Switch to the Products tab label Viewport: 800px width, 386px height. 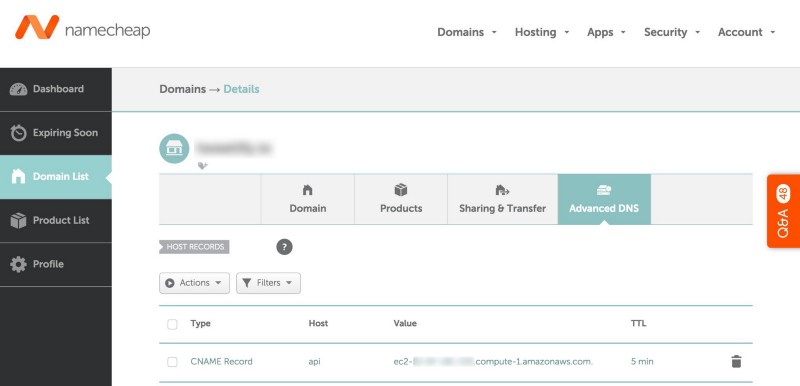click(401, 209)
